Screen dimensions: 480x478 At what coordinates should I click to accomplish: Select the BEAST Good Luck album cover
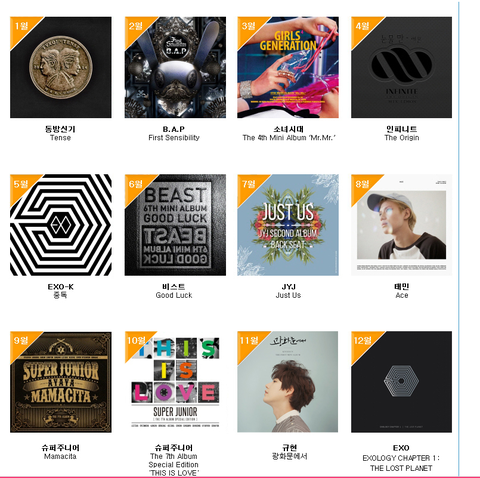tap(175, 225)
